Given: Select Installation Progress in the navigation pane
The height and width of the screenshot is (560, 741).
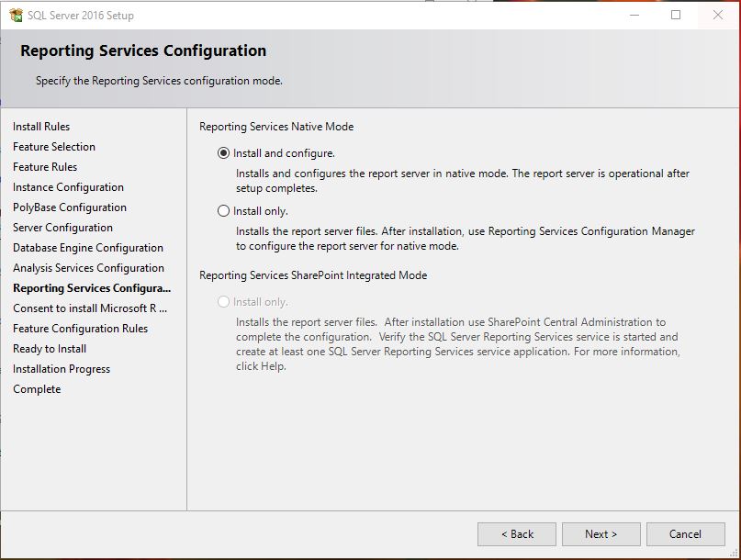Looking at the screenshot, I should point(62,368).
